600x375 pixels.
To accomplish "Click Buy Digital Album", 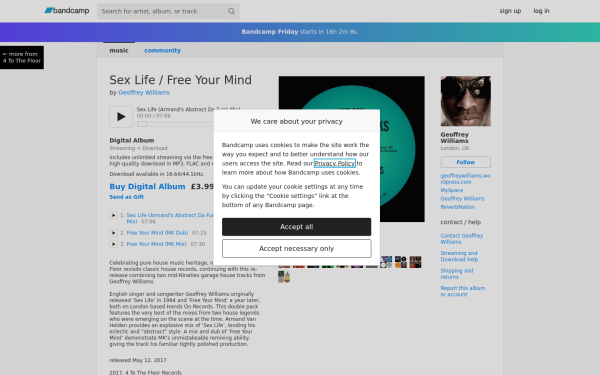I will tap(147, 186).
